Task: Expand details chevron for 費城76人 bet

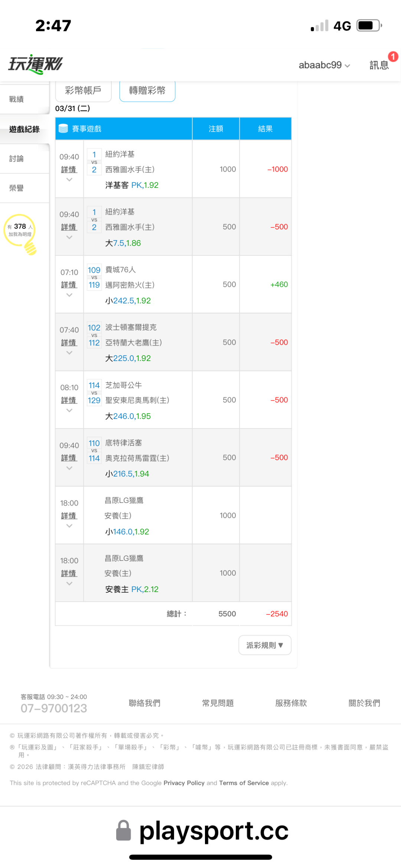Action: pos(69,295)
